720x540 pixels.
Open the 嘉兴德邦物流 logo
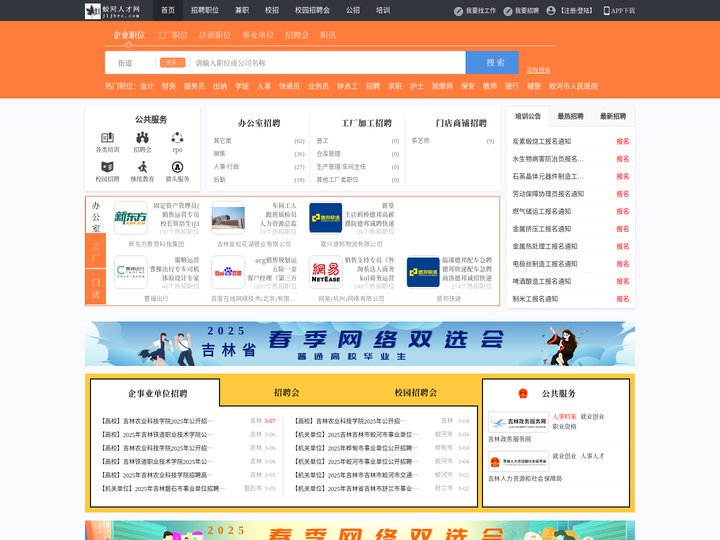coord(326,218)
